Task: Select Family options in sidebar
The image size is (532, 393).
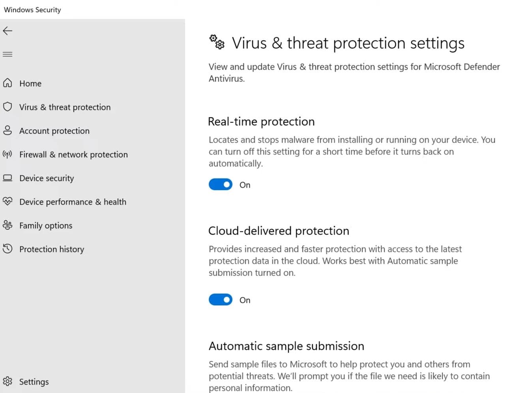Action: click(x=46, y=226)
